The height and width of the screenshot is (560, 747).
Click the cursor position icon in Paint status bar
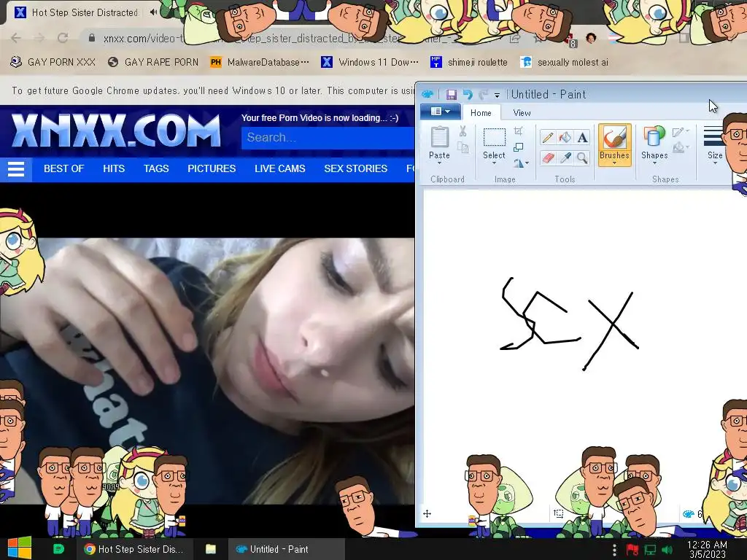click(x=427, y=514)
